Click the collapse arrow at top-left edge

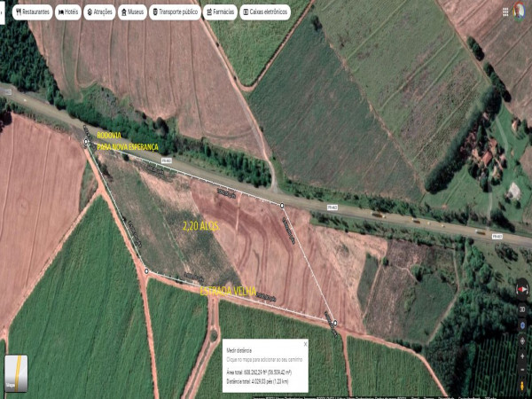coord(3,13)
